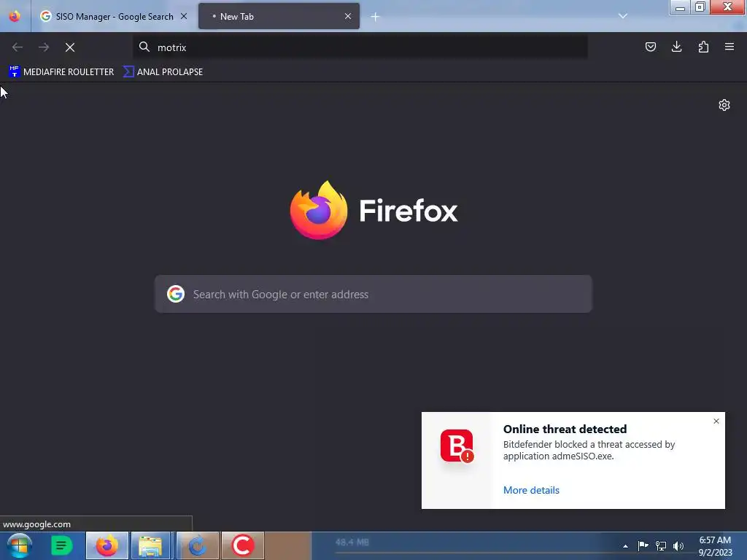Click the MEDIAFIRE ROULETTER bookmark favicon
This screenshot has height=560, width=747.
(x=15, y=71)
